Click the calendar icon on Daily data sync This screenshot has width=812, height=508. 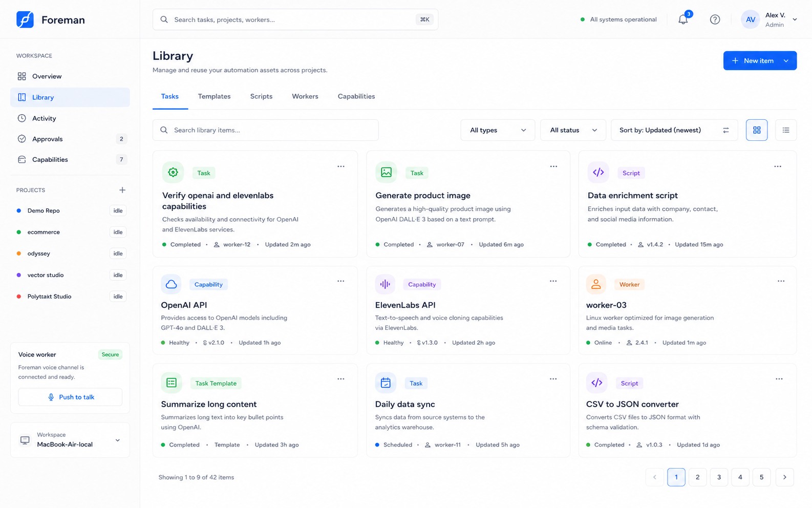386,383
